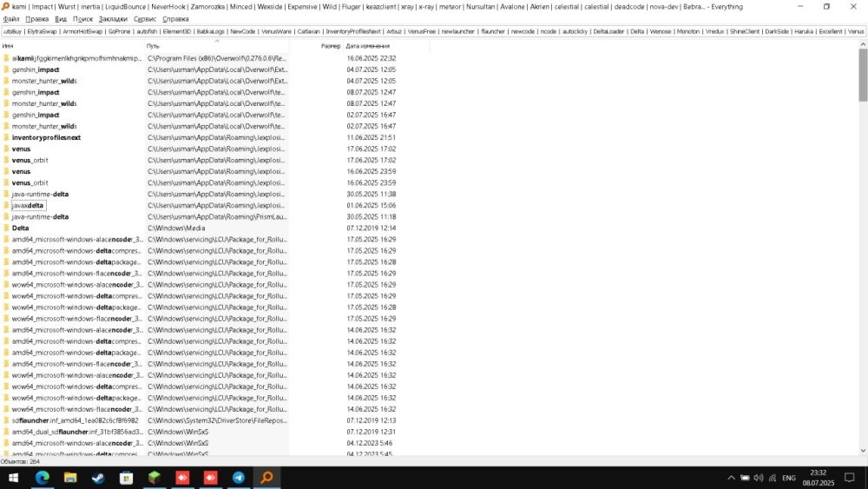This screenshot has height=489, width=868.
Task: Click the folder icon of amd64_dual_sdflauncher.inf row
Action: [6, 432]
